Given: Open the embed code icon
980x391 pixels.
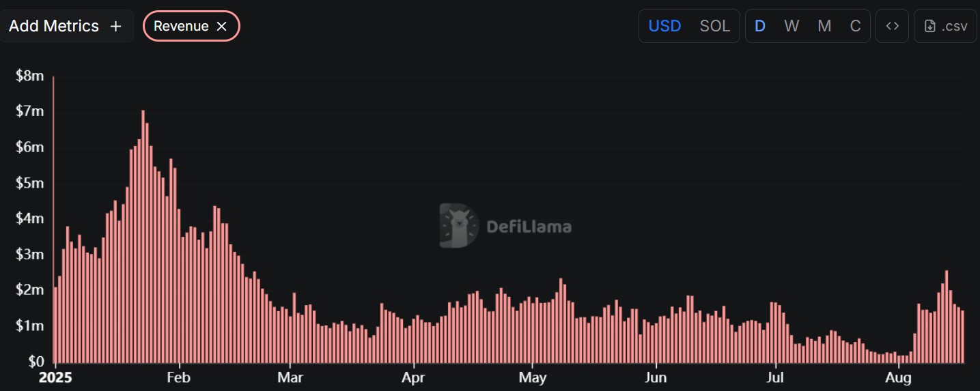Looking at the screenshot, I should (892, 26).
